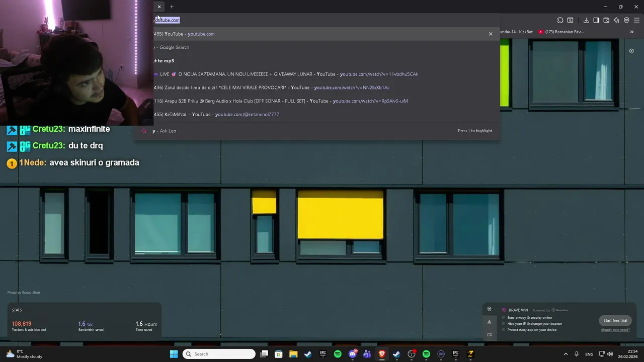Open the Brave Wallet icon

[606, 20]
